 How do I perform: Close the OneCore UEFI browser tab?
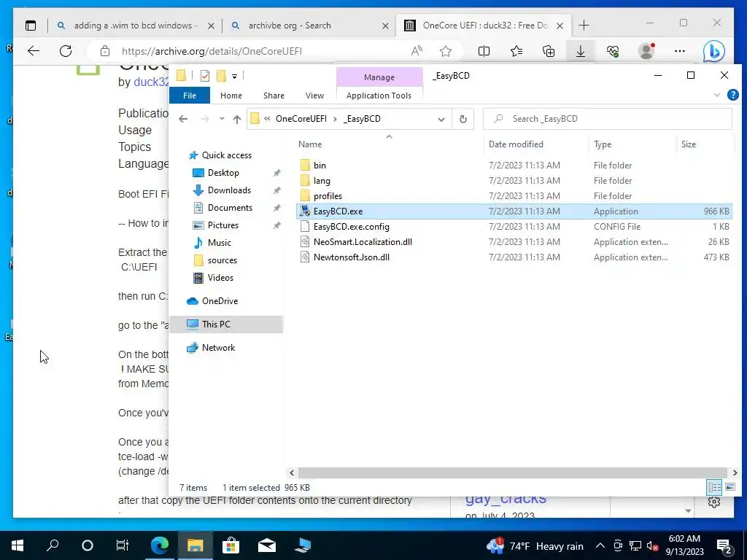(560, 26)
